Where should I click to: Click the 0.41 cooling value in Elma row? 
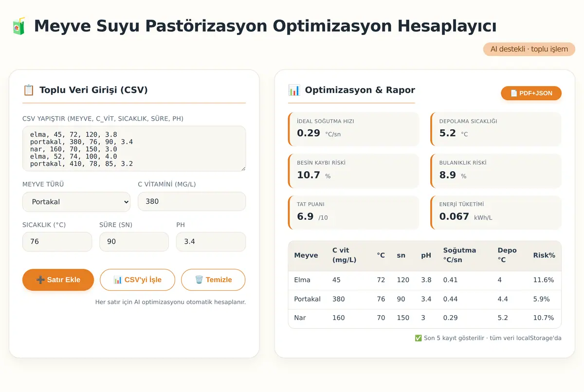[450, 280]
